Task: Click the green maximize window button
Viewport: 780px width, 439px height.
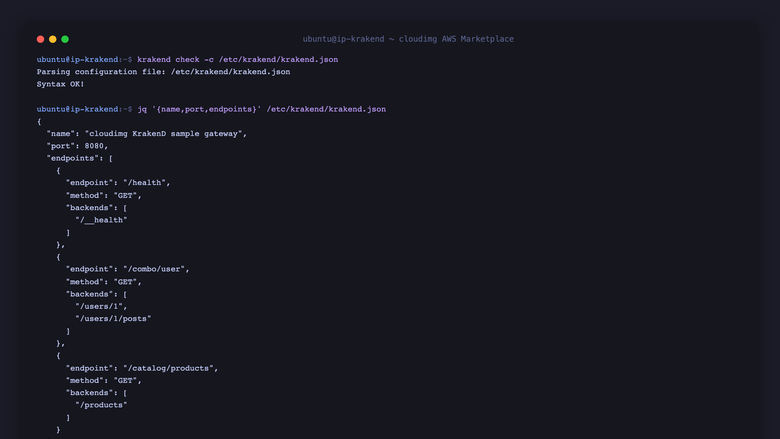Action: click(65, 39)
